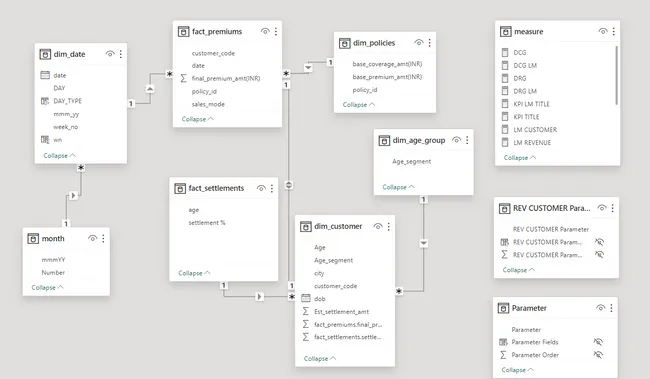Collapse the measure table card

520,158
